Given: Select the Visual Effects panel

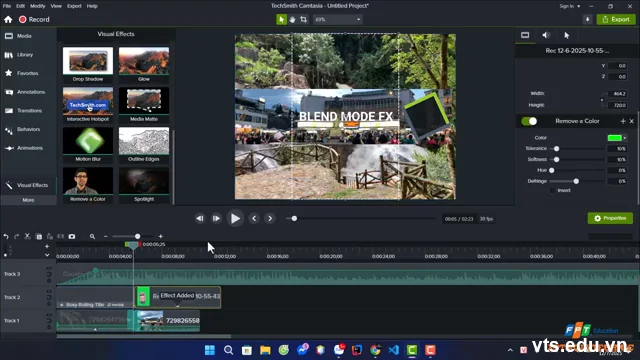Looking at the screenshot, I should pos(27,185).
